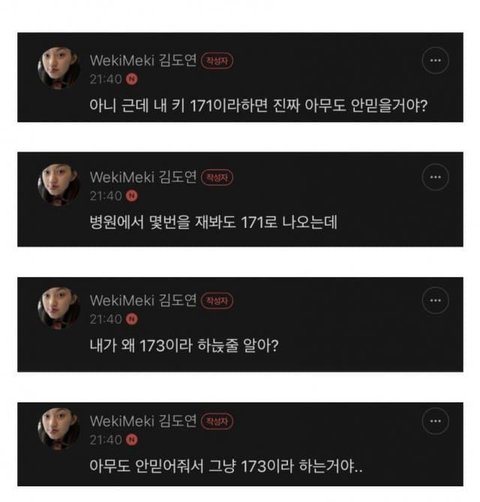Open profile picture of fourth comment
The image size is (480, 502).
click(x=59, y=429)
